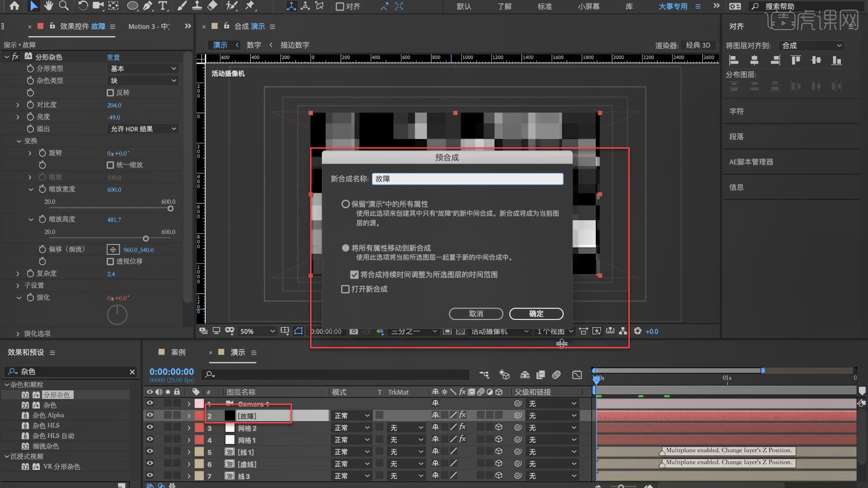Select 保留"演示"中的所有属性 radio option
Screen dimensions: 868x488
coord(345,204)
